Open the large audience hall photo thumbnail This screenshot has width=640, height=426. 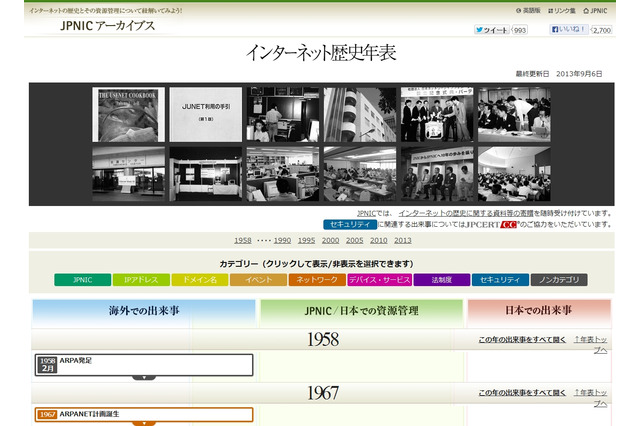514,174
